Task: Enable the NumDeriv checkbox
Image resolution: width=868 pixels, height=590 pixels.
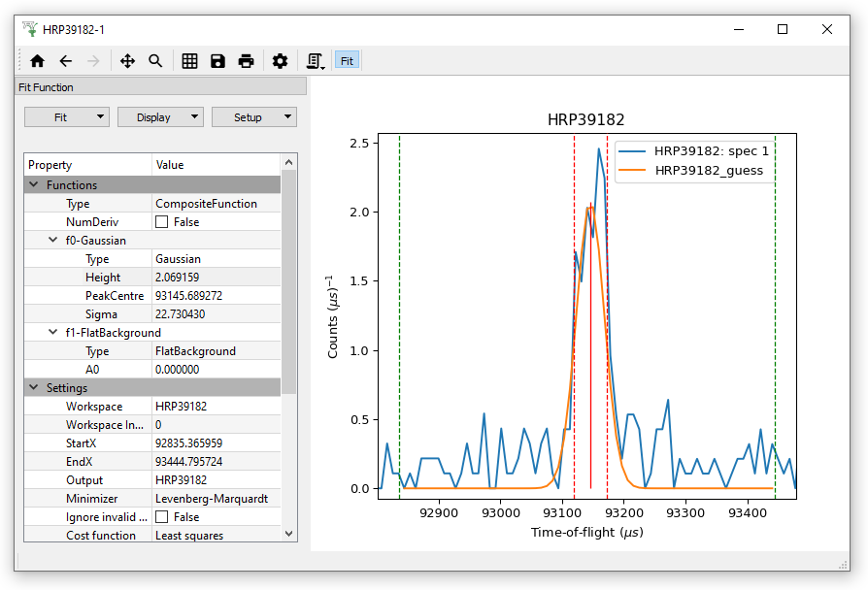Action: pyautogui.click(x=162, y=222)
